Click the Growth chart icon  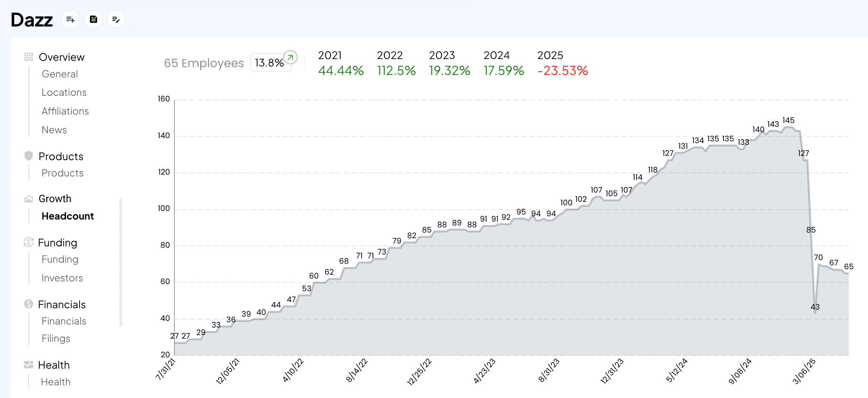[29, 199]
